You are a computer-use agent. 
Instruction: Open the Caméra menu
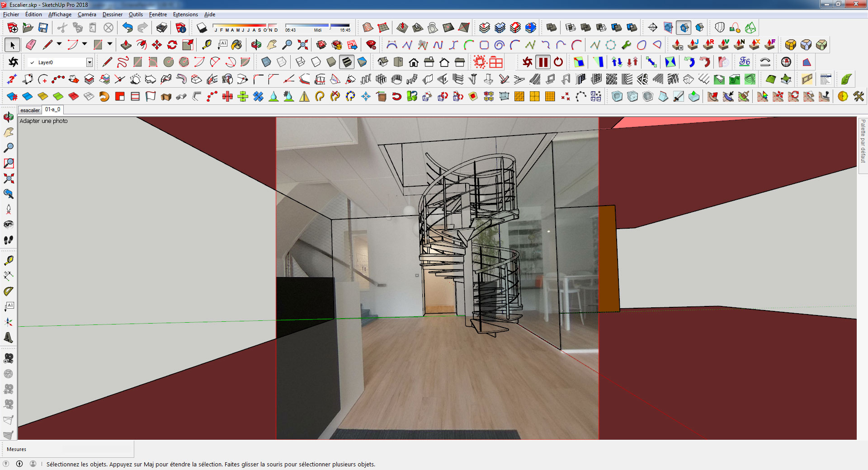pyautogui.click(x=87, y=14)
